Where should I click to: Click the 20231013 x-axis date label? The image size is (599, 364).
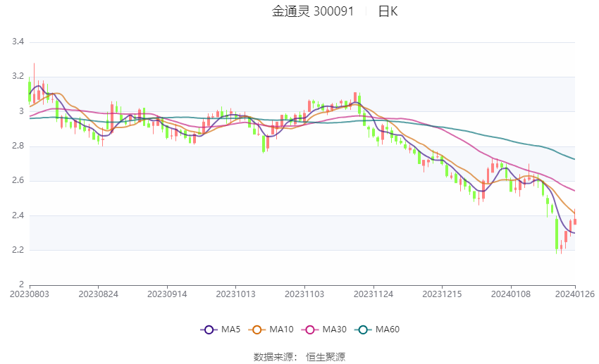235,294
